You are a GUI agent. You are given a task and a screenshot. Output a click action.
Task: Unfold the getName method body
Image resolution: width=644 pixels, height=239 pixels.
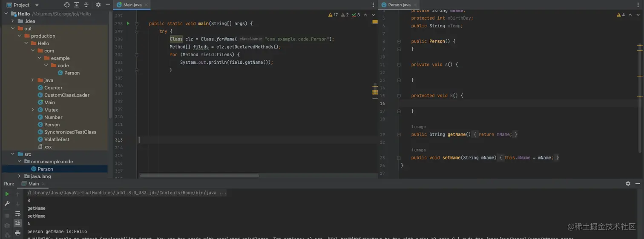[399, 134]
